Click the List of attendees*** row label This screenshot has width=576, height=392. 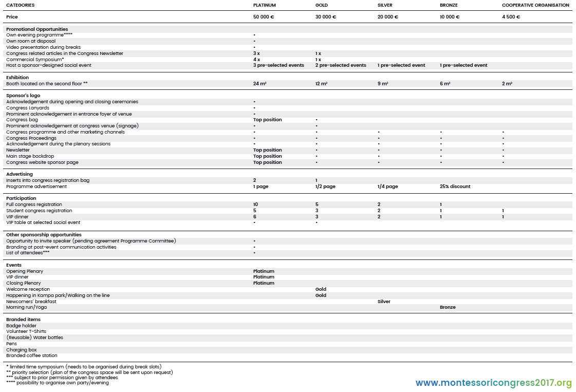pos(28,253)
